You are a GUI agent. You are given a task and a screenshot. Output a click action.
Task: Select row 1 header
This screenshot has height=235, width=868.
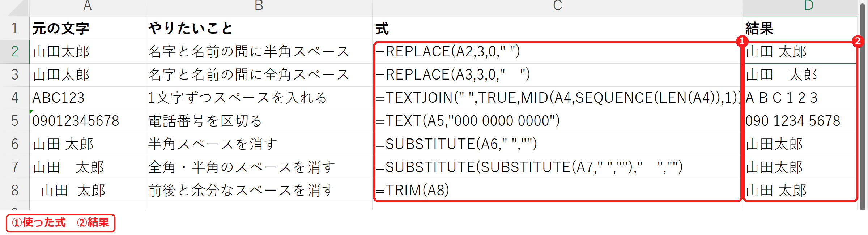click(x=14, y=29)
